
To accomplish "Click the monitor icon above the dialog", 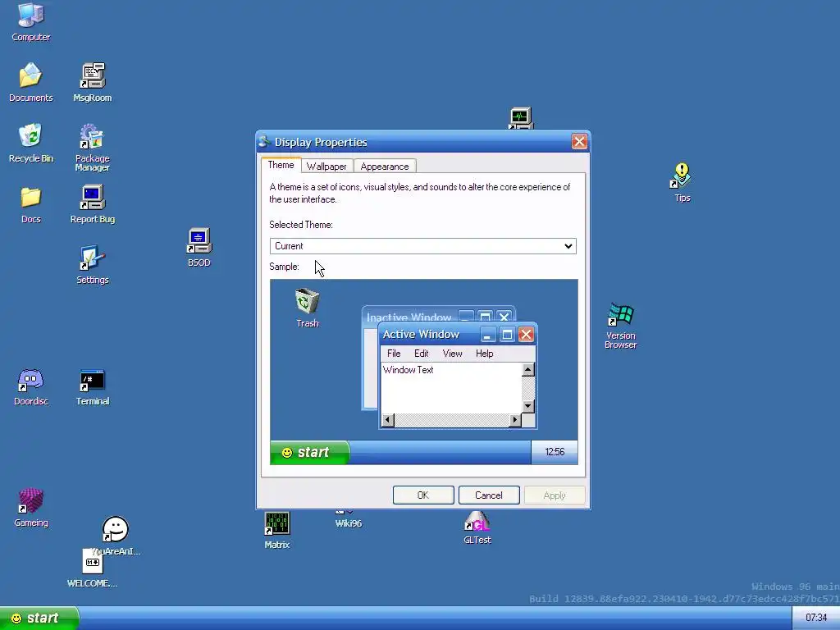I will point(521,118).
